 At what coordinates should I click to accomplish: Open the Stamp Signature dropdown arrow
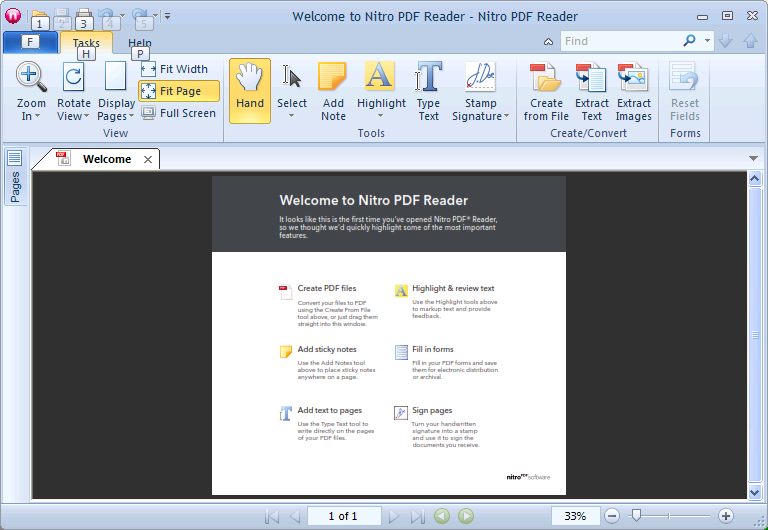(506, 117)
